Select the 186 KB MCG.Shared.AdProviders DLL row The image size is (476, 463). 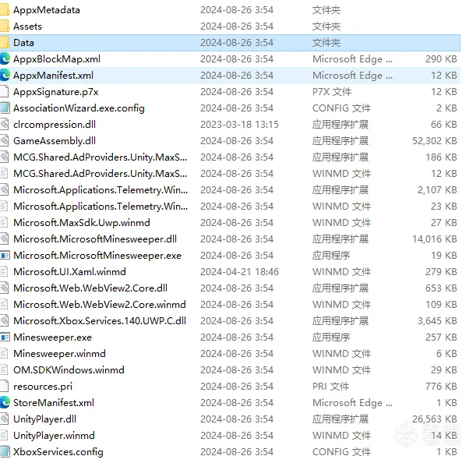[x=230, y=157]
